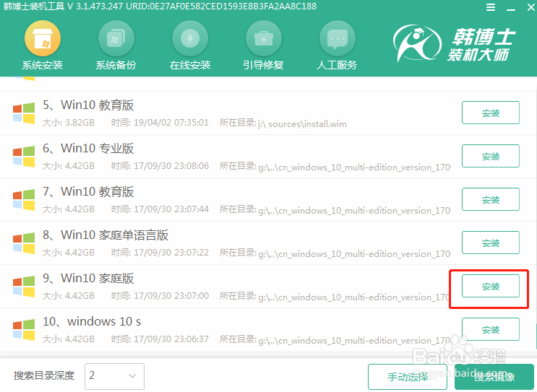Image resolution: width=537 pixels, height=392 pixels.
Task: Click the Windows logo beside 8、Win10 家庭单语言版
Action: coord(24,243)
